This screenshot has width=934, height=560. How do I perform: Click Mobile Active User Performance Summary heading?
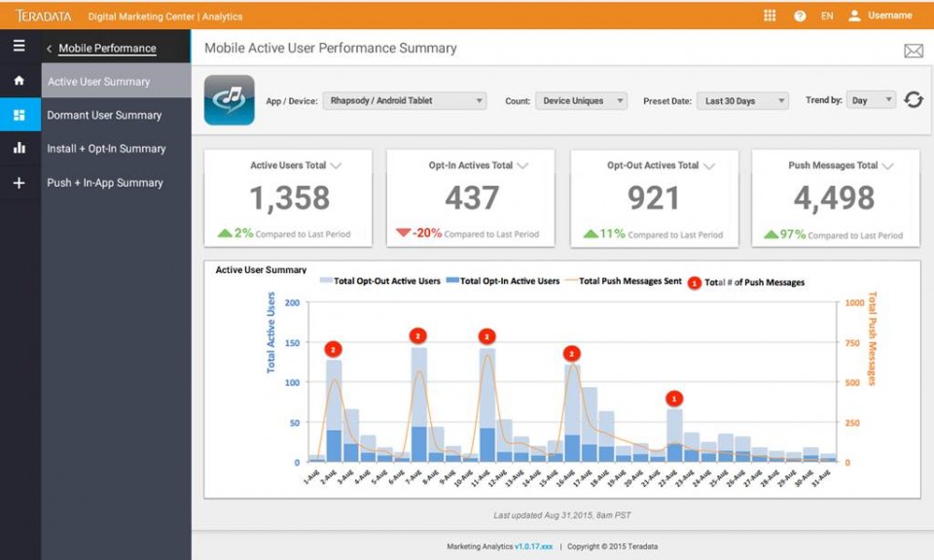tap(331, 49)
